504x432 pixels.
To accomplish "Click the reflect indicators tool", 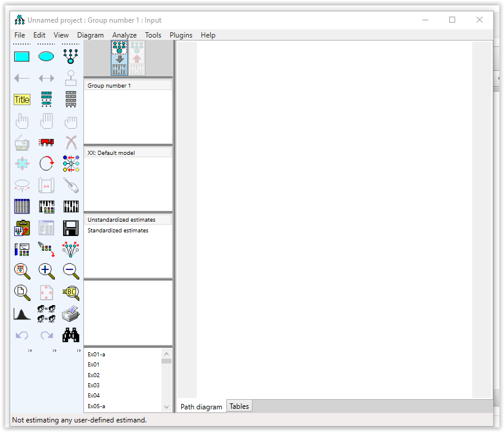I will [71, 164].
